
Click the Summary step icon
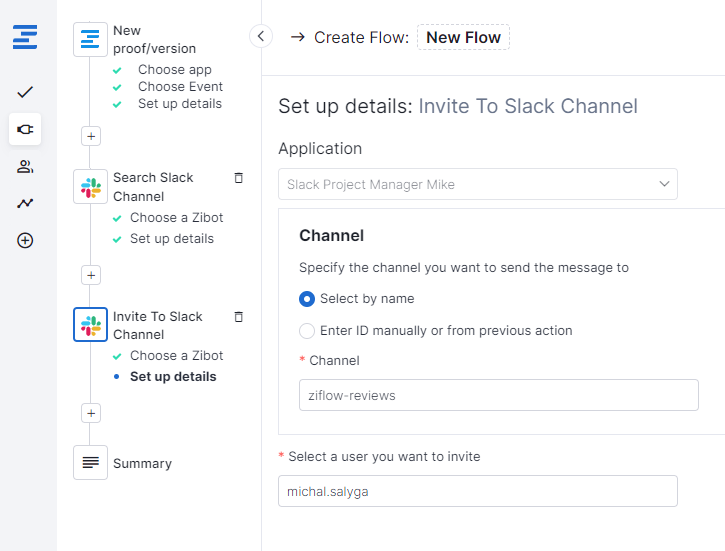coord(91,462)
